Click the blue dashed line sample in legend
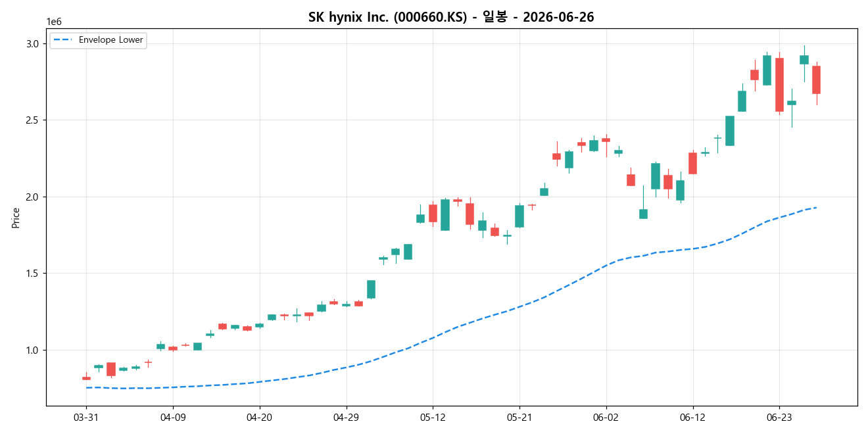 pyautogui.click(x=64, y=40)
